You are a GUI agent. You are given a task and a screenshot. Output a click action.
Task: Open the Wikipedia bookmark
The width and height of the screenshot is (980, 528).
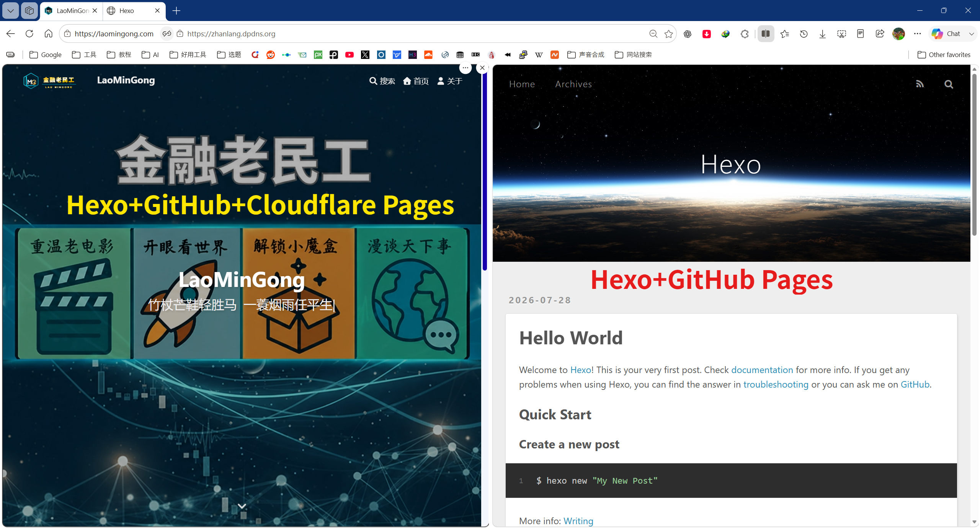[x=539, y=55]
